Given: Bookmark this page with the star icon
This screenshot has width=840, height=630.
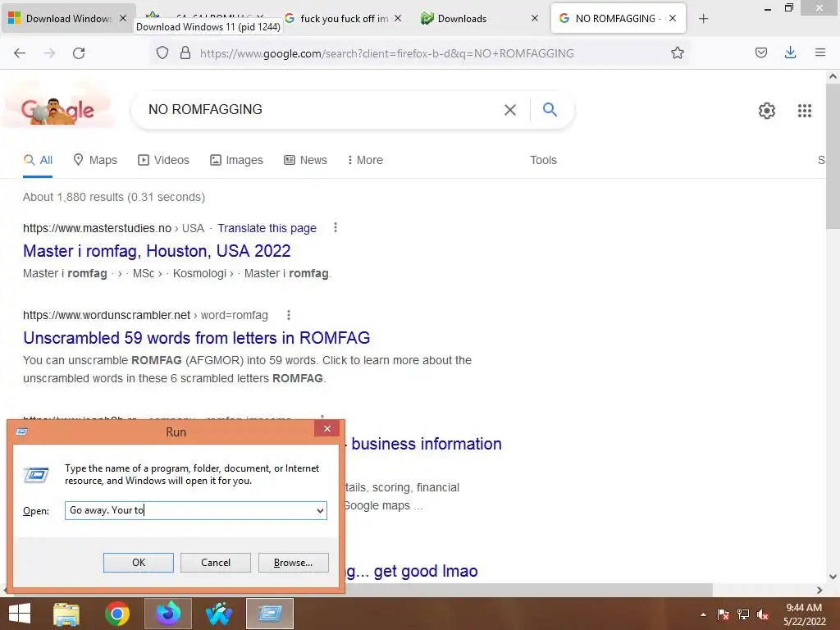Looking at the screenshot, I should 677,52.
